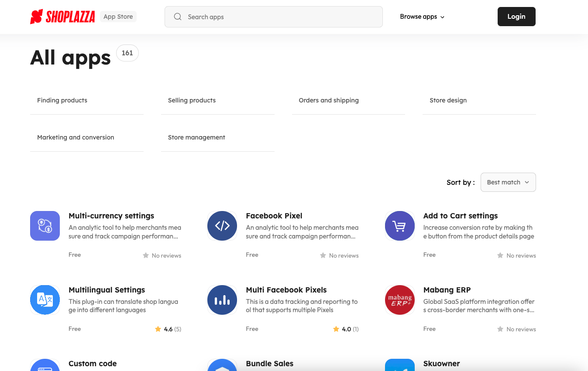Viewport: 588px width, 371px height.
Task: Click the search magnifier icon
Action: 178,17
